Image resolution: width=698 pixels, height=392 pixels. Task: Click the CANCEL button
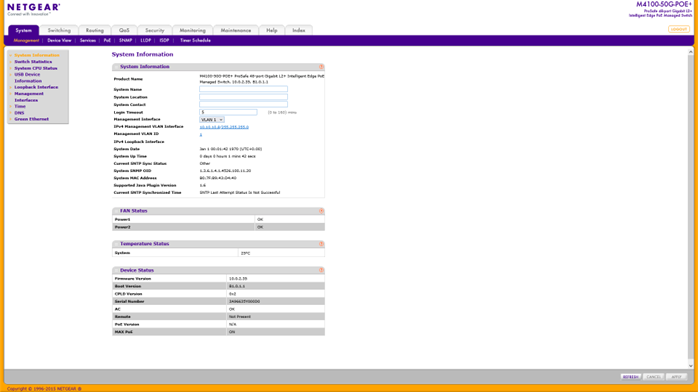(653, 377)
